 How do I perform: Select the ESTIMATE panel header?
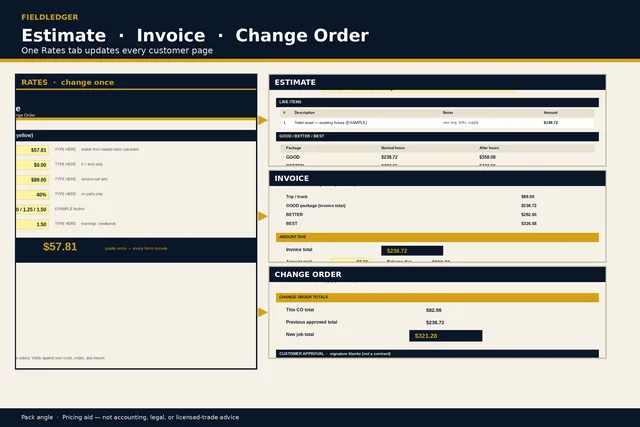437,82
